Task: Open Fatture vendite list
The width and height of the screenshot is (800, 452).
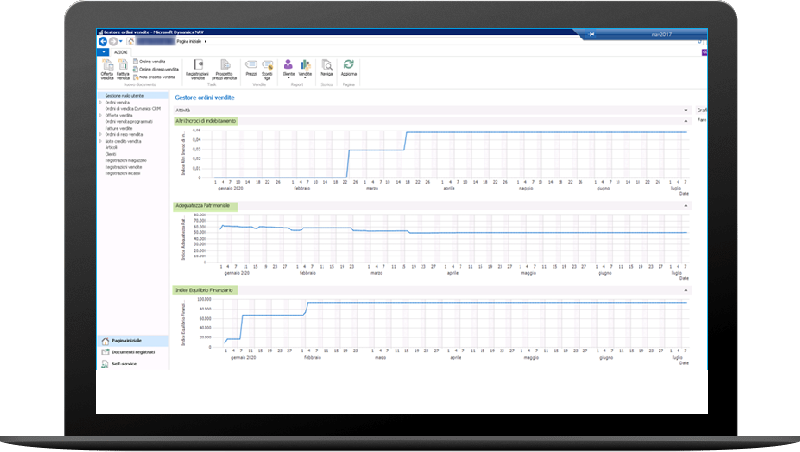Action: tap(119, 128)
